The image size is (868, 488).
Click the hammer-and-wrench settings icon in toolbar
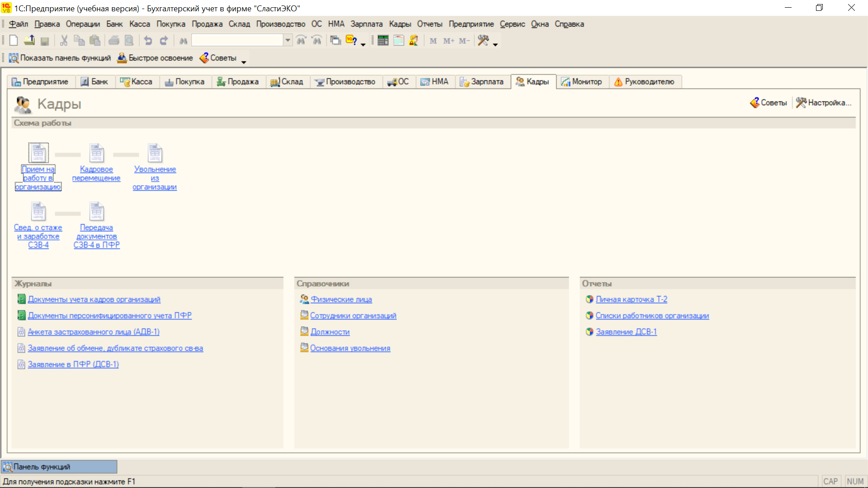483,41
